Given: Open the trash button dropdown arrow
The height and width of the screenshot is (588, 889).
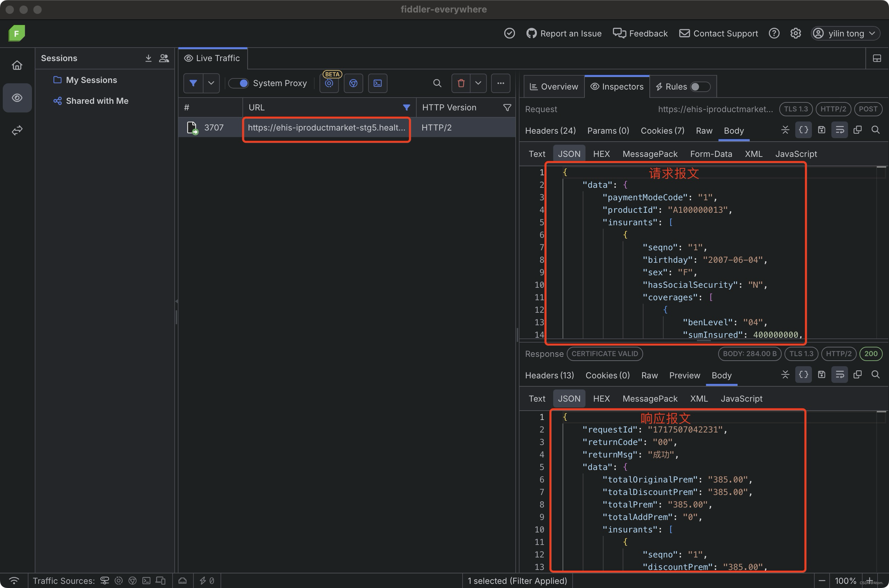Looking at the screenshot, I should pos(478,83).
